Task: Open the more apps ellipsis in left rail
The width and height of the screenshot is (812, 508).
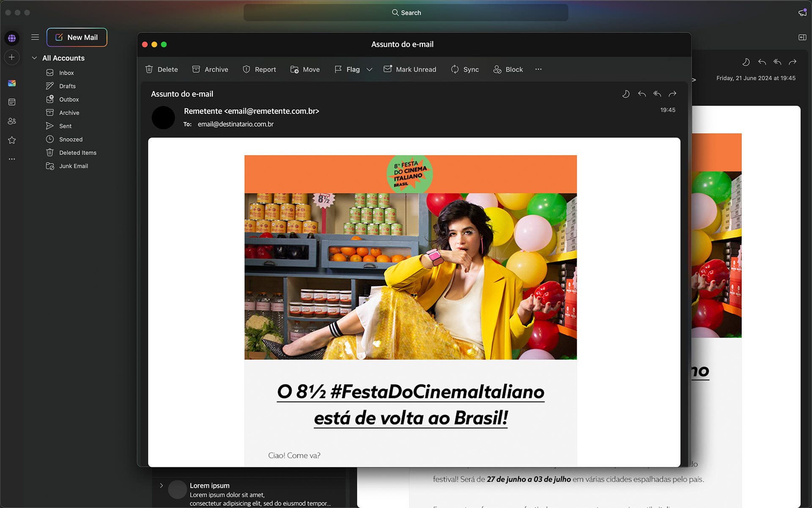Action: click(12, 159)
